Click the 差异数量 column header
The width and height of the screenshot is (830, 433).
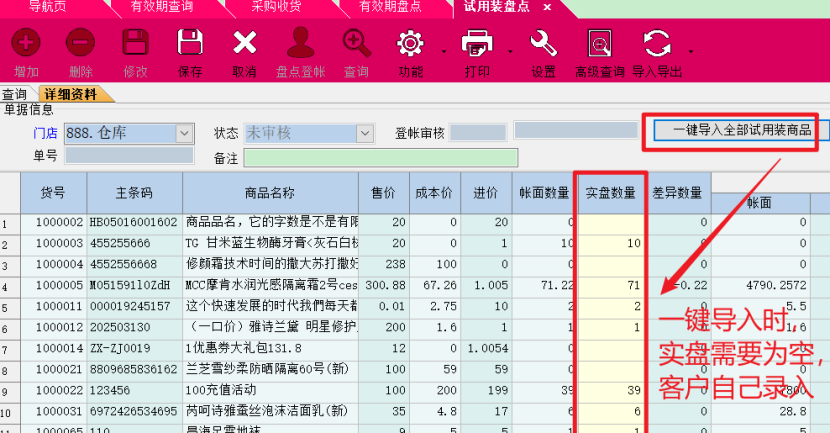coord(678,193)
